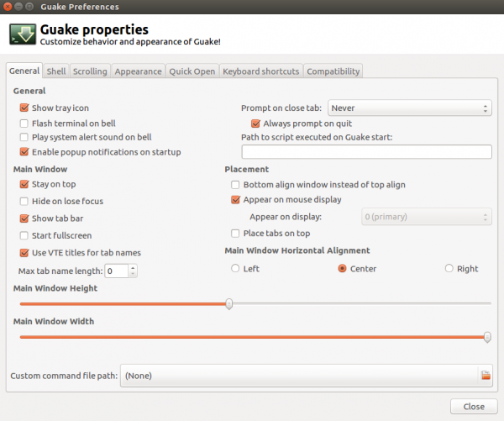Open the Custom command file path chooser

(x=299, y=375)
